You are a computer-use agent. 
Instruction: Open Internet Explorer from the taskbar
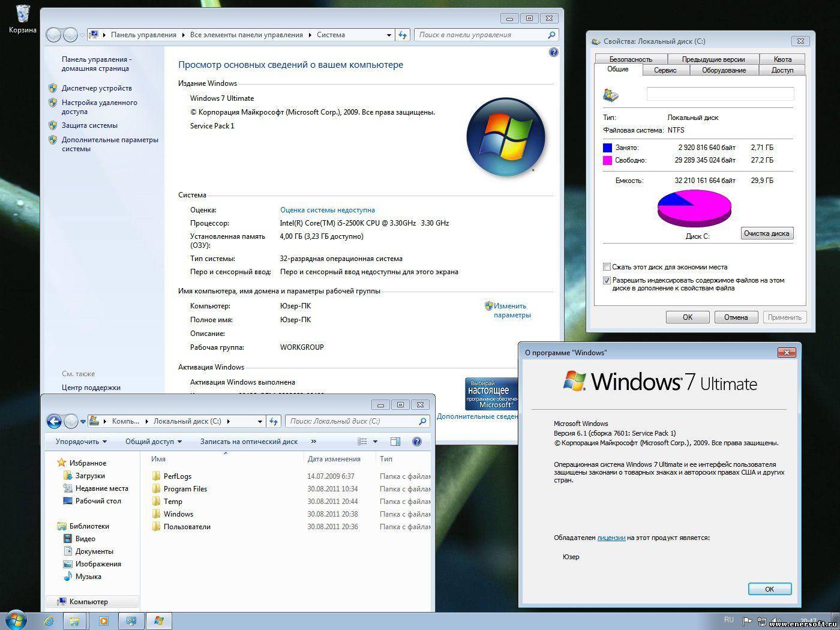tap(49, 621)
